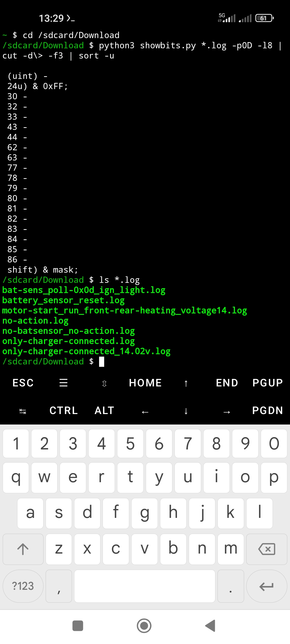Tap the backspace key on keyboard
Screen dimensions: 290x644
click(267, 549)
